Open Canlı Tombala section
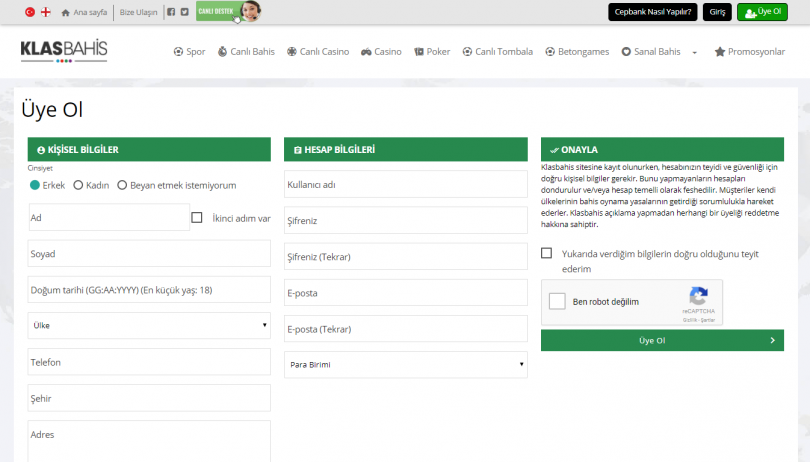Image resolution: width=810 pixels, height=462 pixels. pyautogui.click(x=497, y=52)
